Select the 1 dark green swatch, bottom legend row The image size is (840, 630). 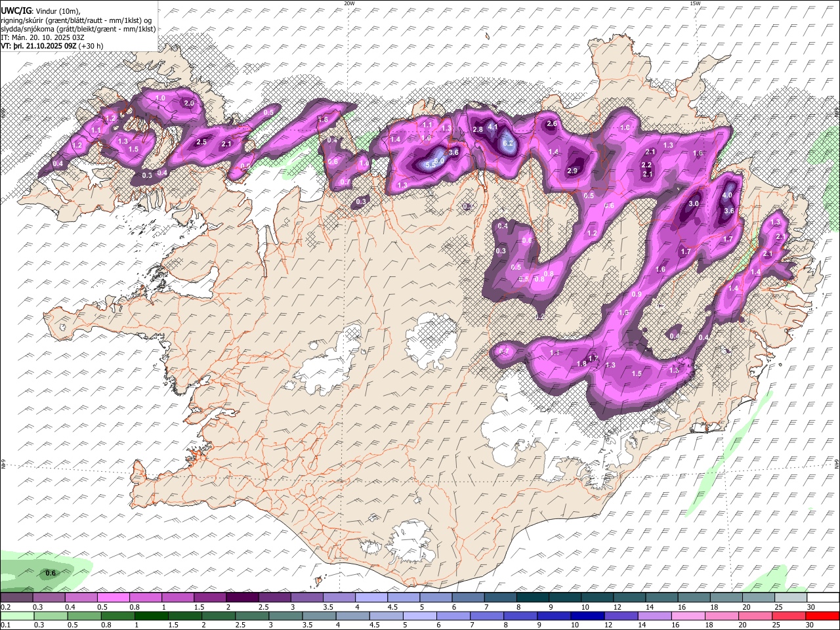[151, 616]
